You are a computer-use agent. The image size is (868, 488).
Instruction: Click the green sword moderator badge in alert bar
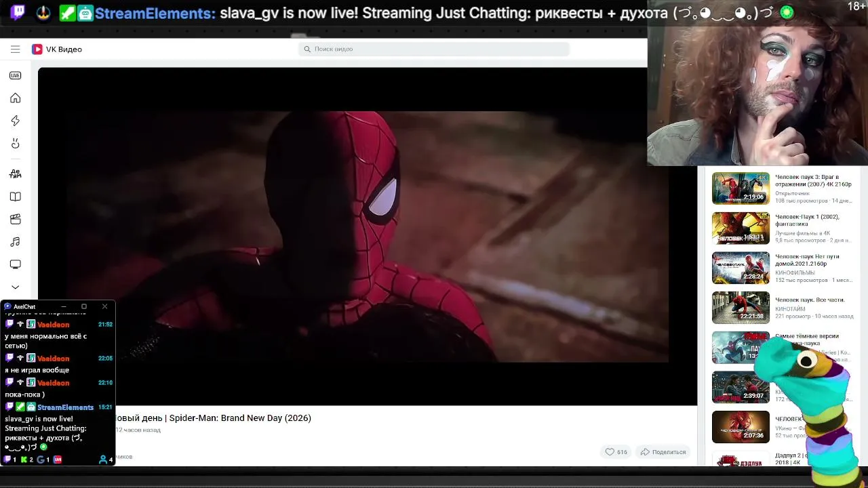click(x=68, y=13)
